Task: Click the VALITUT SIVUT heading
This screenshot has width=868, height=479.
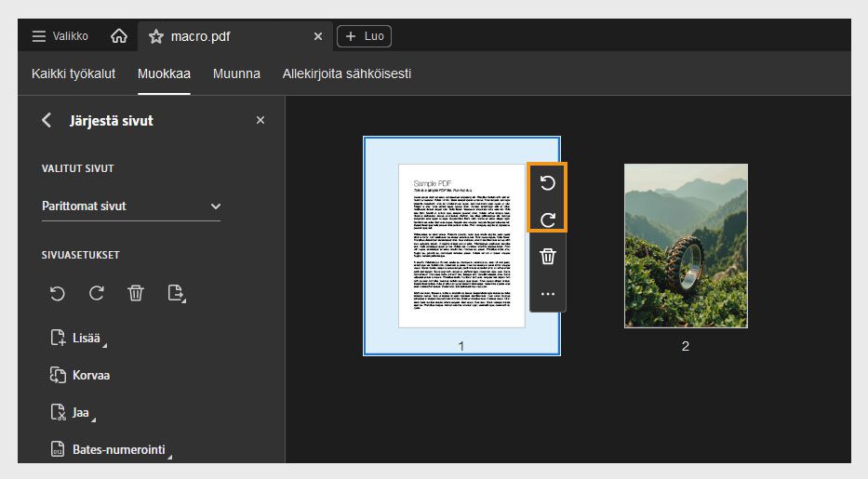Action: click(x=77, y=168)
